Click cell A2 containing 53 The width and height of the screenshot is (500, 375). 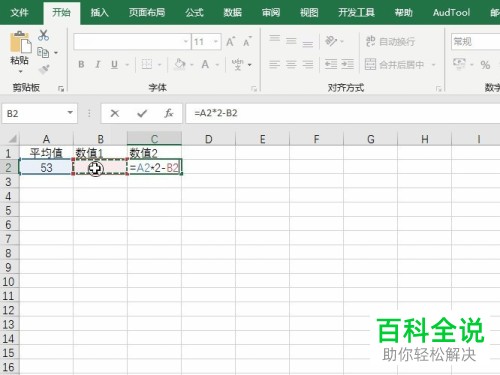46,167
